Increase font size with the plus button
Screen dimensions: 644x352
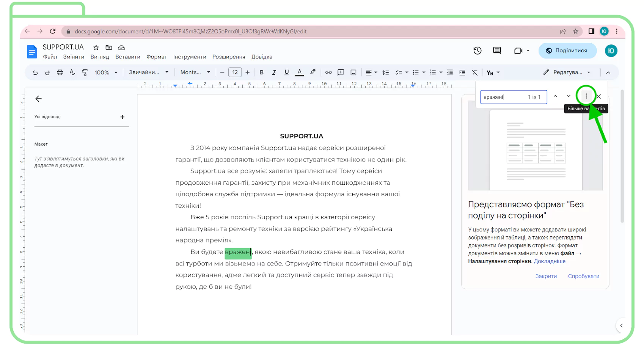[x=248, y=72]
